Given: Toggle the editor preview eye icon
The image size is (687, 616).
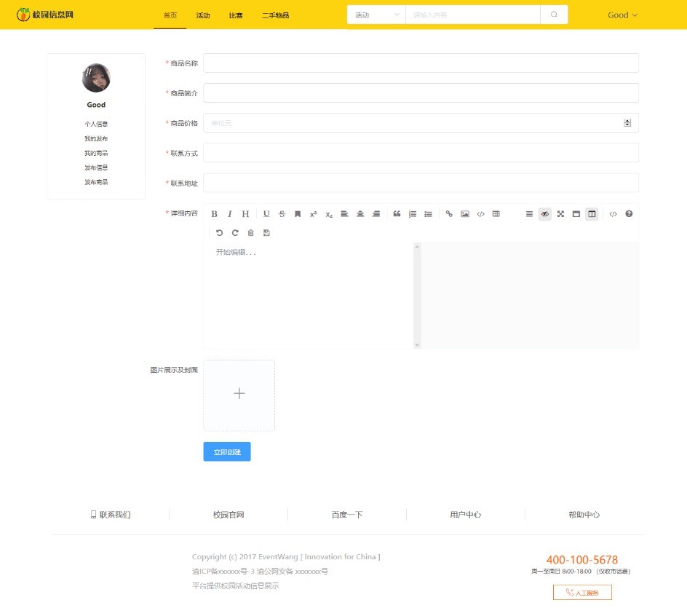Looking at the screenshot, I should coord(544,213).
